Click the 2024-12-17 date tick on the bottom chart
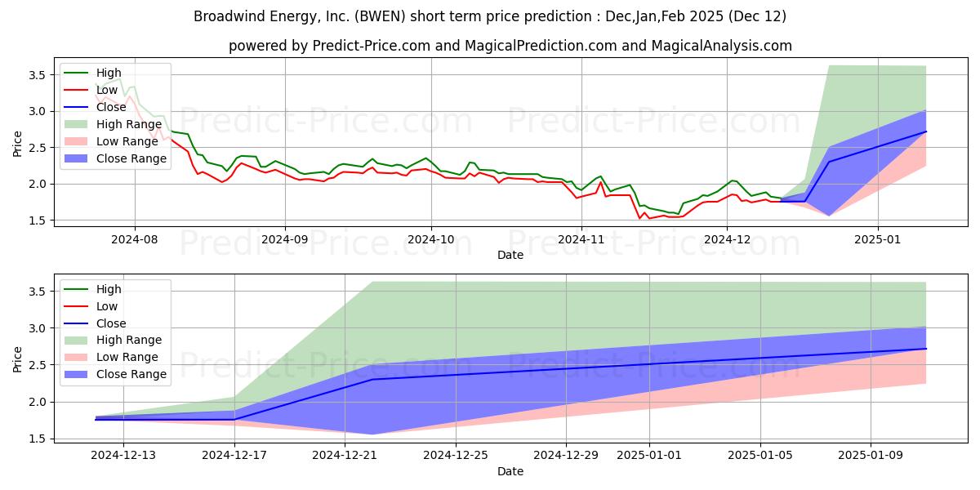This screenshot has width=980, height=490. (x=234, y=455)
